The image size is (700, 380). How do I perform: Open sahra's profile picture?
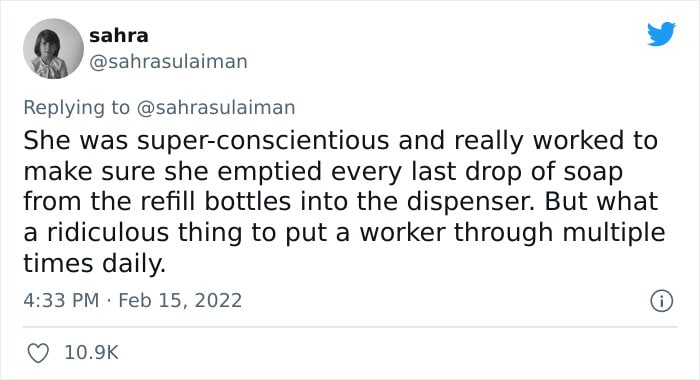[x=53, y=49]
